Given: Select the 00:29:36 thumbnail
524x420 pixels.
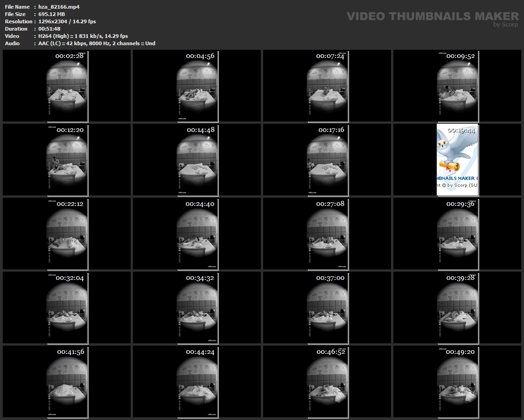Looking at the screenshot, I should (x=457, y=233).
